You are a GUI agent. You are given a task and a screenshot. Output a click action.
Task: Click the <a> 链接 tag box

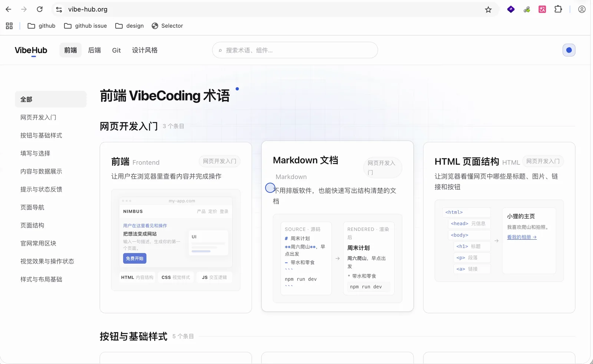tap(472, 269)
